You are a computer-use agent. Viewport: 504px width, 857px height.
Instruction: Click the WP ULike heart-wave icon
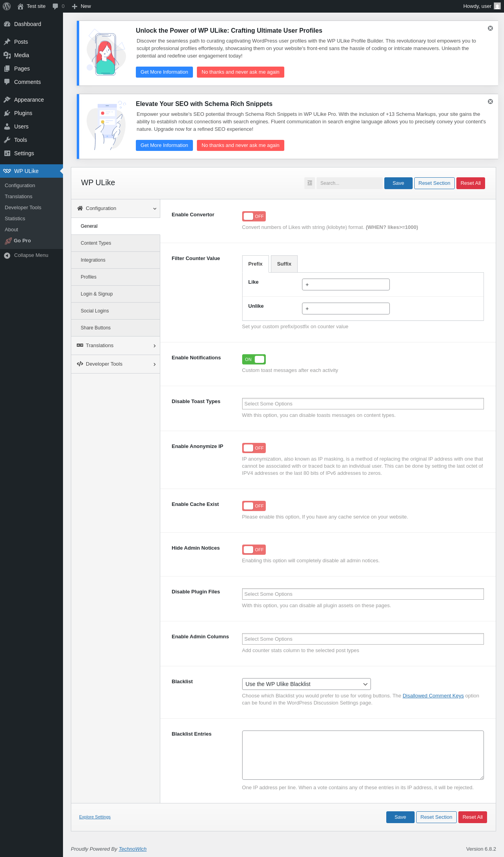tap(7, 171)
